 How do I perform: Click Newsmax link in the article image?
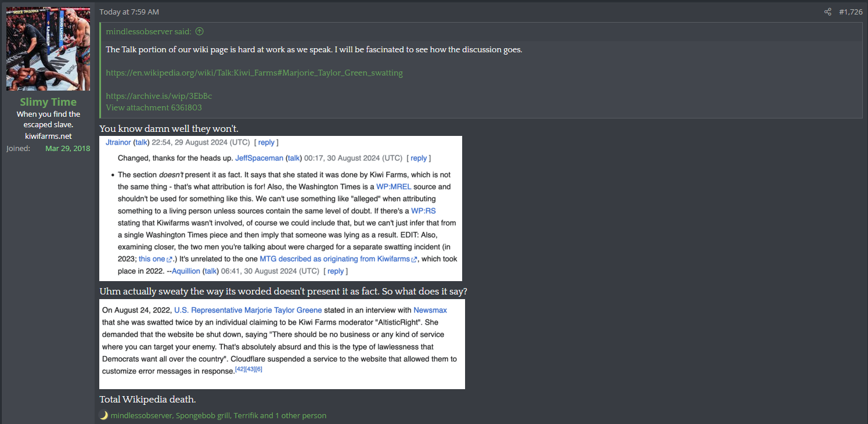430,310
